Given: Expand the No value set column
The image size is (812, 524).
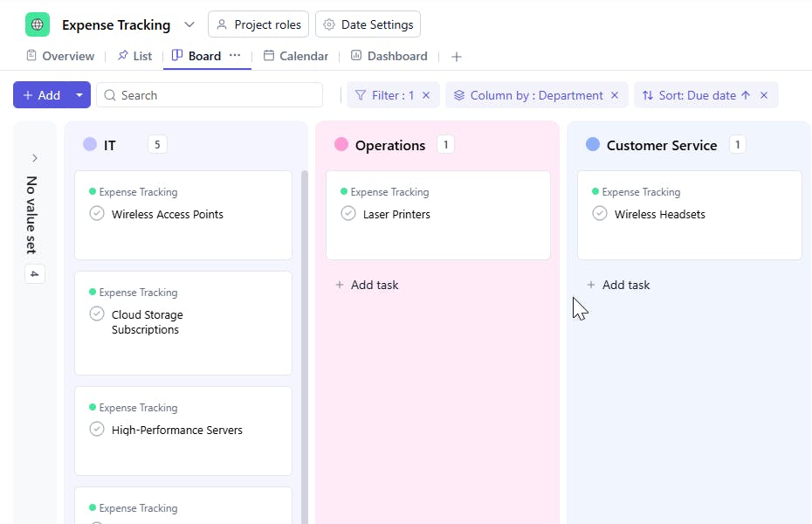Looking at the screenshot, I should [x=35, y=158].
